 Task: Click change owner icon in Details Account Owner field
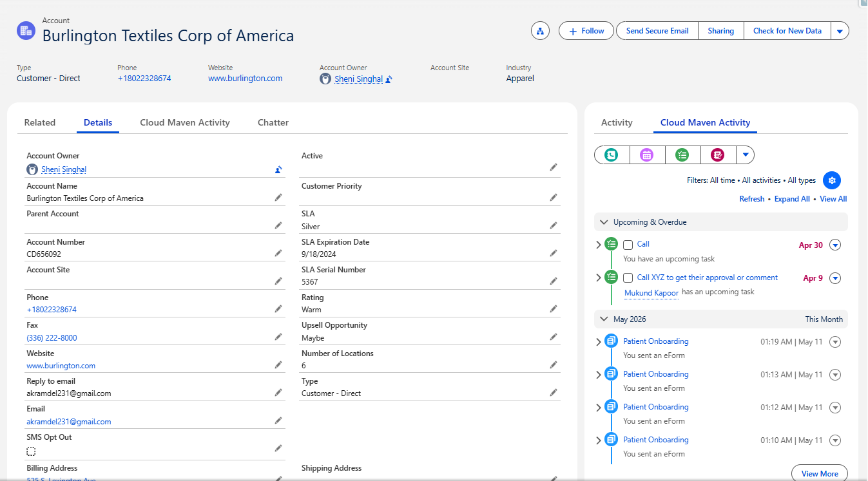tap(278, 170)
